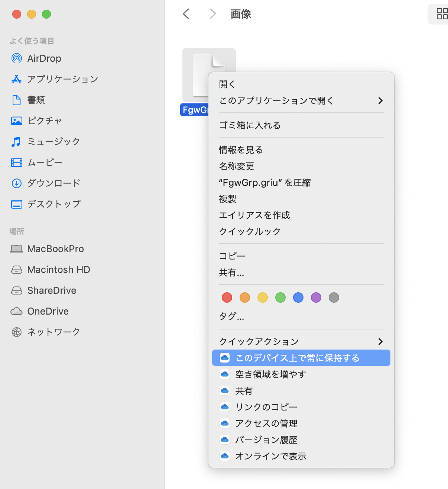Viewport: 448px width, 489px height.
Task: Open ダウンロード folder from sidebar
Action: pyautogui.click(x=53, y=183)
